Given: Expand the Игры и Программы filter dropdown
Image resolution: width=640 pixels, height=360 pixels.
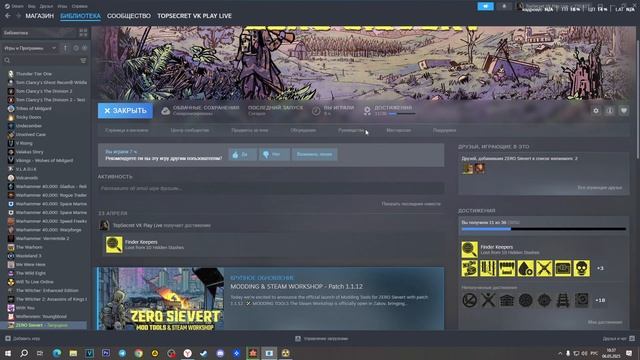Looking at the screenshot, I should tap(30, 48).
